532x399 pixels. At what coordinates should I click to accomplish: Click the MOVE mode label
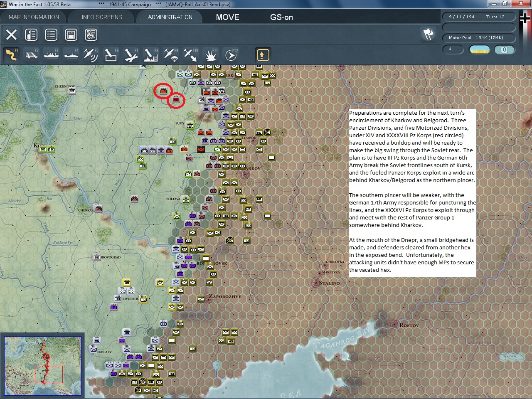[227, 17]
